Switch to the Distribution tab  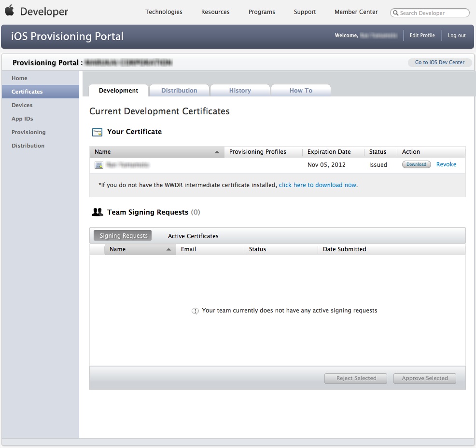179,90
